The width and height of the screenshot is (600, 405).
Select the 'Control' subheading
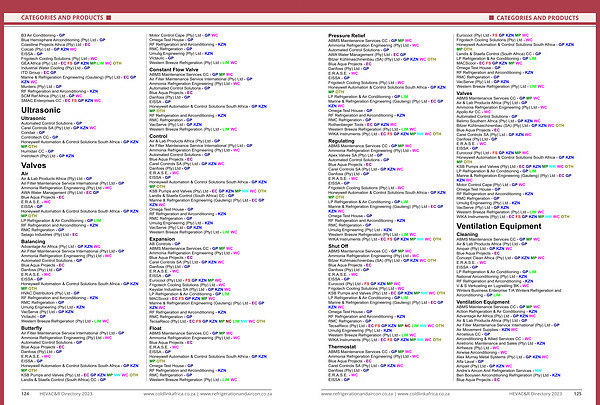click(x=158, y=136)
